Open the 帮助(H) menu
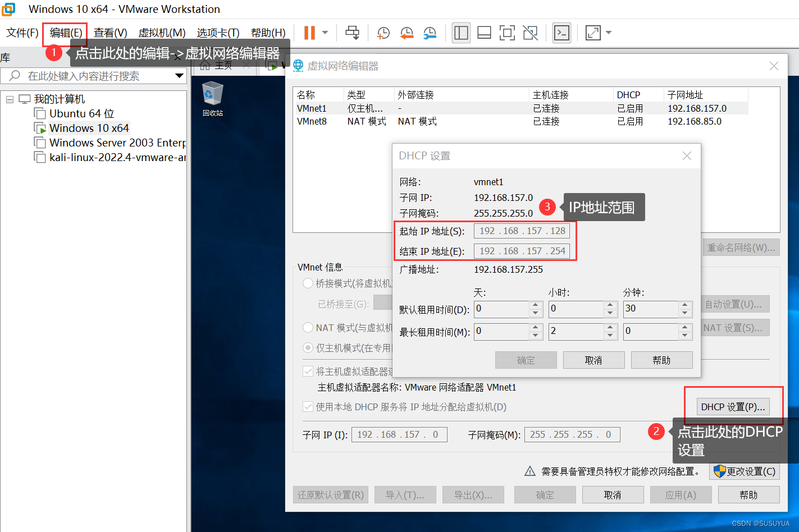This screenshot has width=799, height=532. [x=268, y=33]
